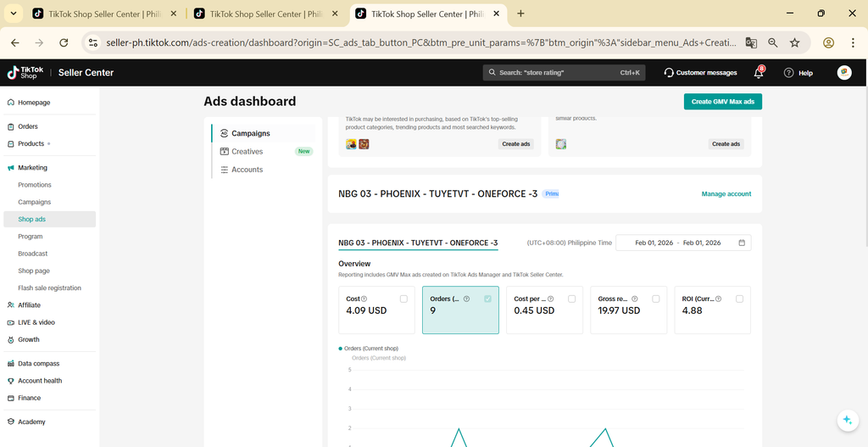Viewport: 868px width, 447px height.
Task: Open the TikTok Shop logo home
Action: click(x=25, y=73)
